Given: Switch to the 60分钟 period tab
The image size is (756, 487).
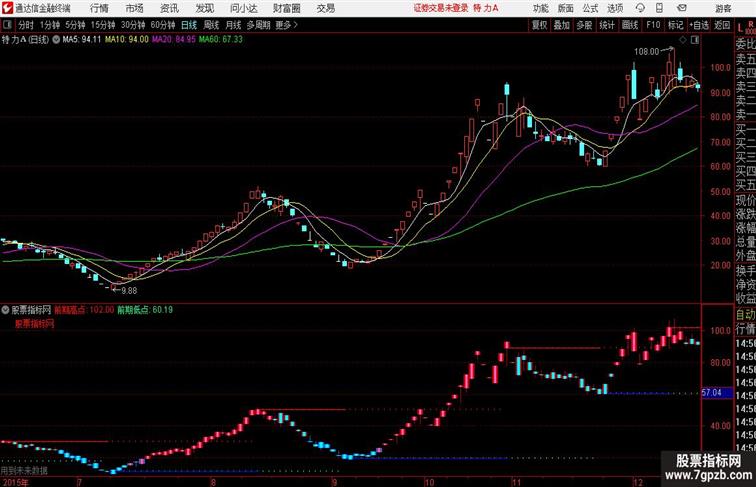Looking at the screenshot, I should point(163,25).
